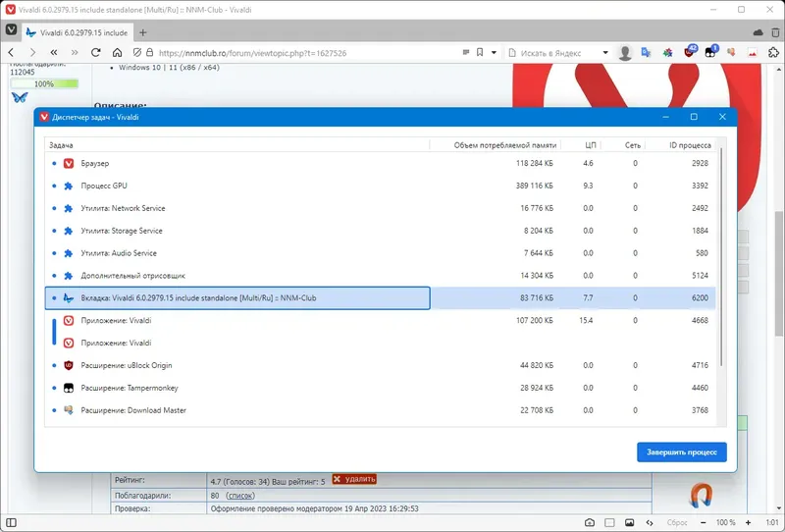
Task: Maximize the Диспетчер задач window
Action: tap(694, 117)
